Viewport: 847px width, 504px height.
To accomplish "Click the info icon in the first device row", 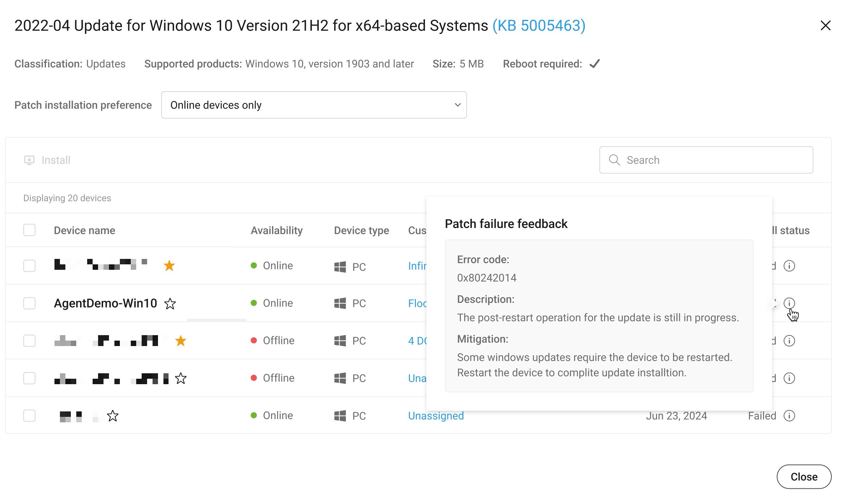I will point(789,266).
